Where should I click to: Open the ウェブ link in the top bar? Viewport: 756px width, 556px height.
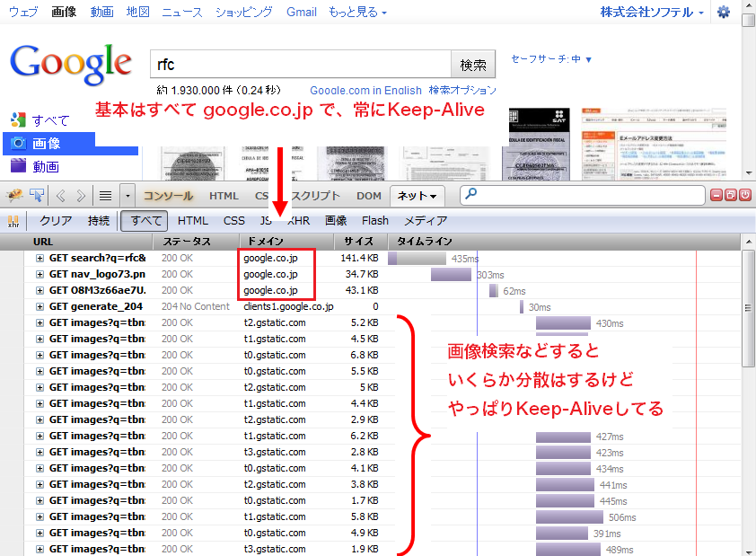pyautogui.click(x=23, y=12)
